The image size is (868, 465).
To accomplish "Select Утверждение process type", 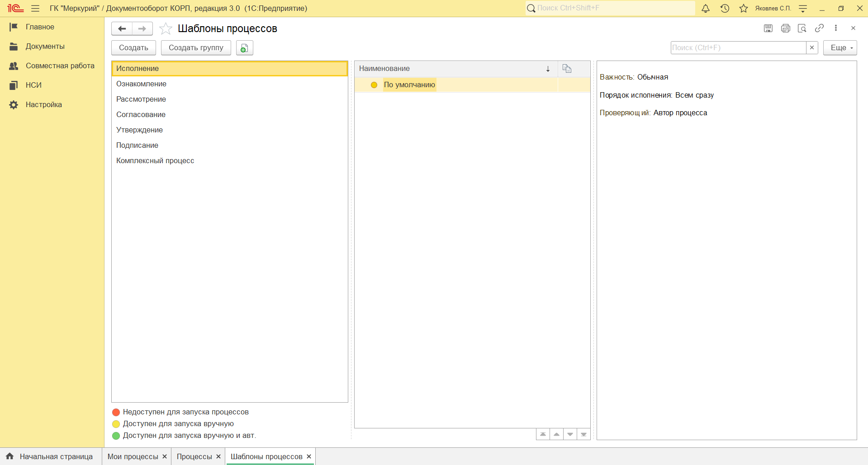I will click(230, 130).
